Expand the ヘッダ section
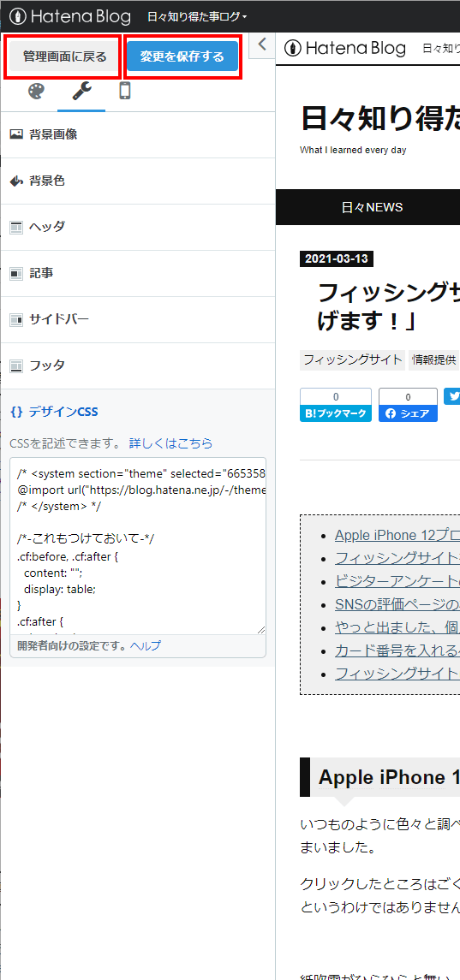The width and height of the screenshot is (460, 980). coord(138,227)
